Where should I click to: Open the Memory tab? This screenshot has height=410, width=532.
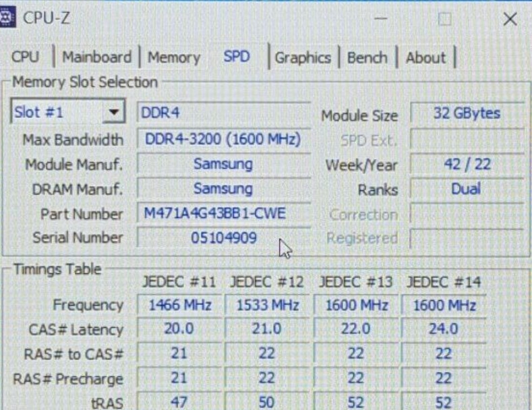(x=174, y=58)
